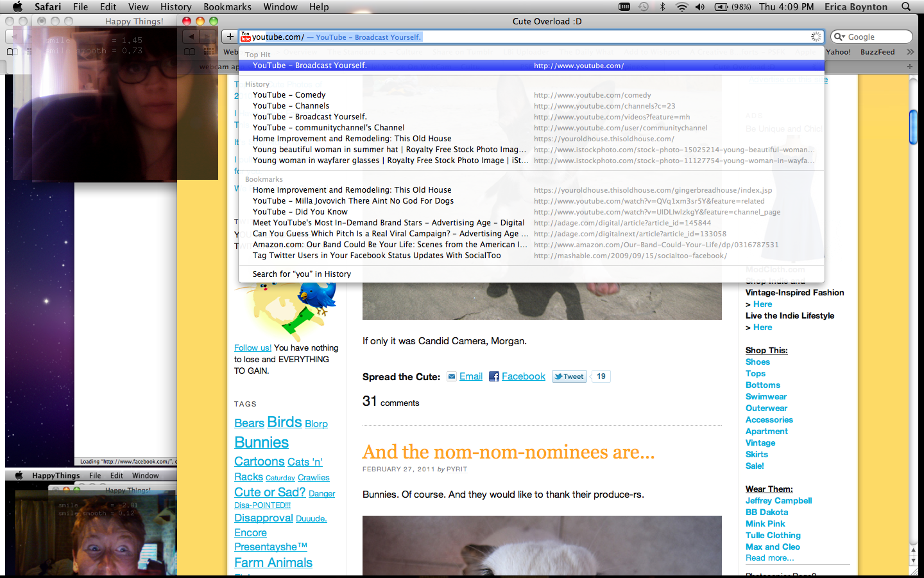924x578 pixels.
Task: Open the Bookmarks menu
Action: pos(227,6)
